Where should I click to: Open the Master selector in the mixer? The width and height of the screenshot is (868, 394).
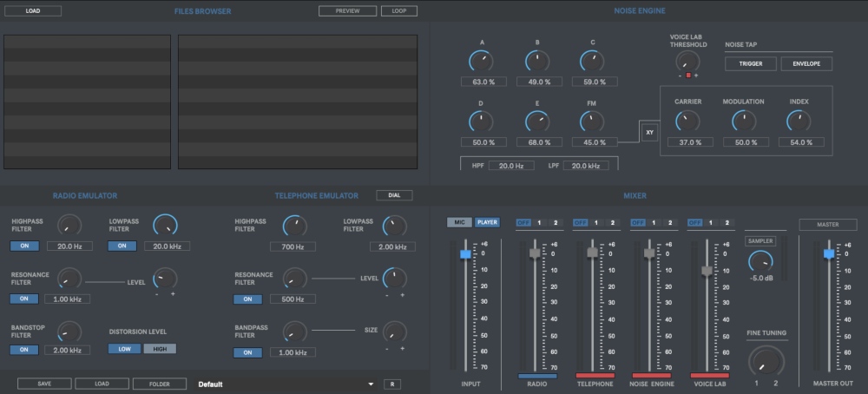(827, 225)
